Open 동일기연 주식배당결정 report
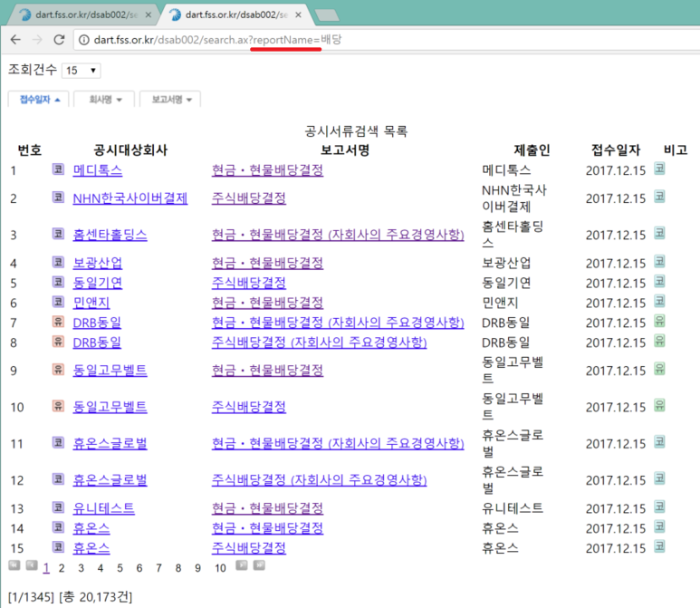 tap(249, 283)
